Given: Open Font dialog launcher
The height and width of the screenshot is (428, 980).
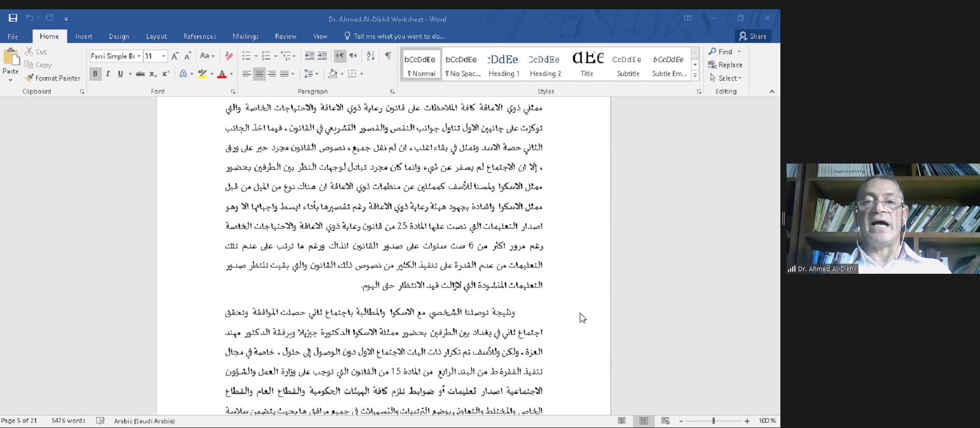Looking at the screenshot, I should point(233,92).
